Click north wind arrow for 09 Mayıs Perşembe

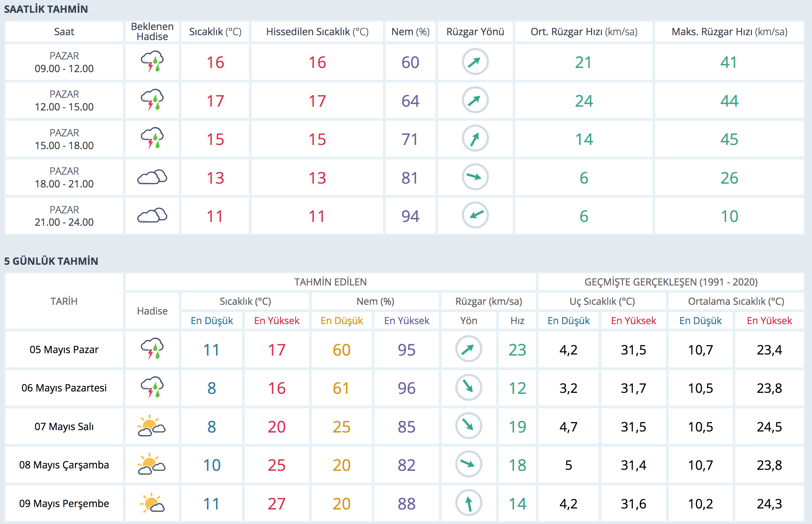click(x=468, y=503)
